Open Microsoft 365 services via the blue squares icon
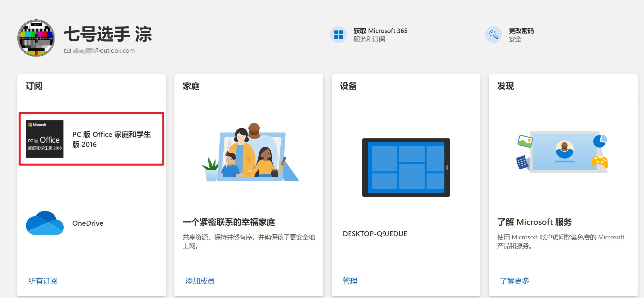 click(x=338, y=35)
